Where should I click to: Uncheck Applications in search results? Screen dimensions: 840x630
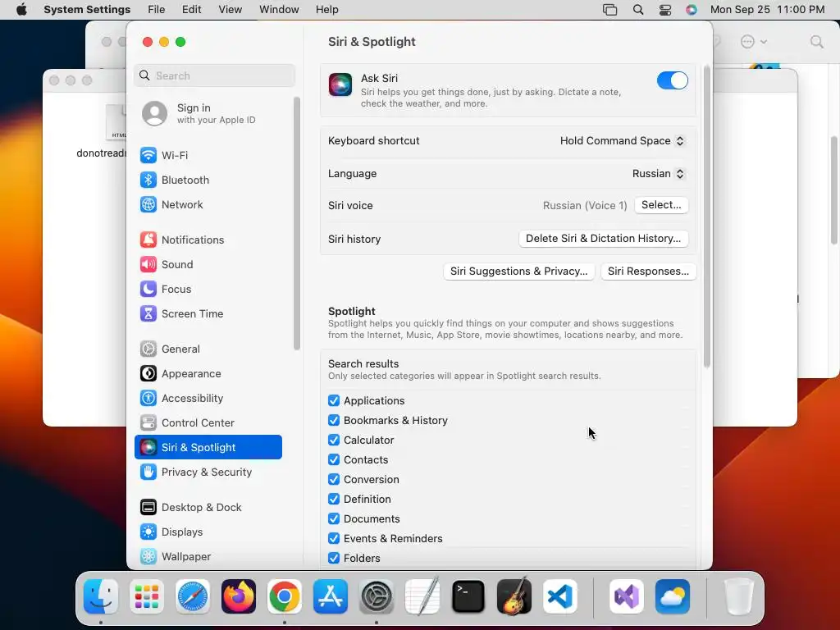[334, 400]
